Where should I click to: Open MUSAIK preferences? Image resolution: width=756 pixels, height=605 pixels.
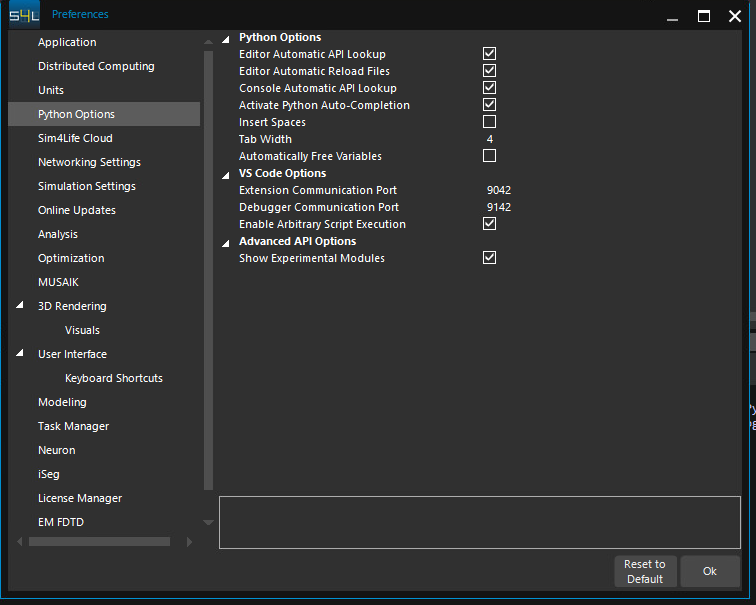point(58,282)
